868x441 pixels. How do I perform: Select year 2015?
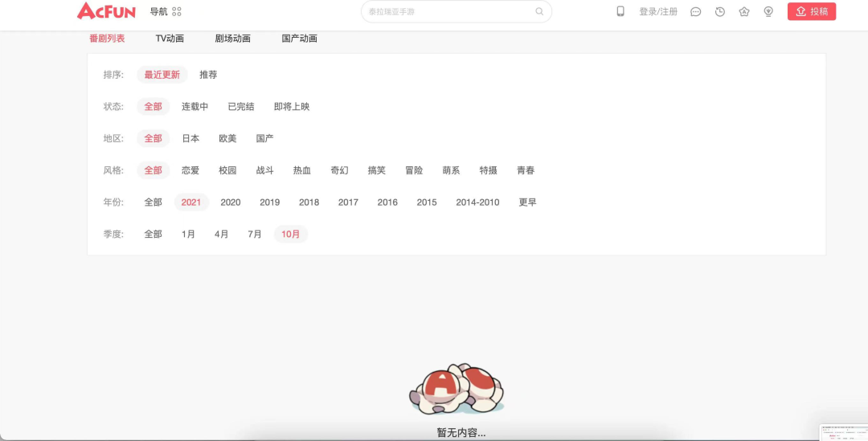427,202
